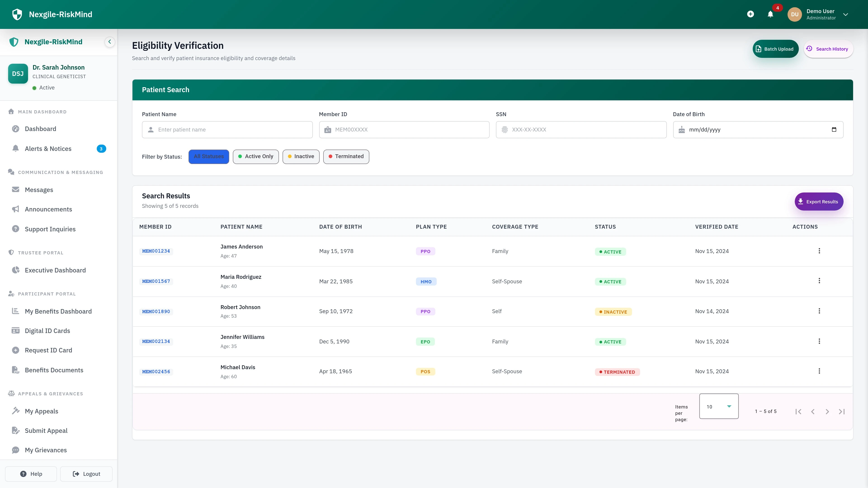Image resolution: width=868 pixels, height=488 pixels.
Task: Click the Batch Upload button
Action: pyautogui.click(x=775, y=49)
